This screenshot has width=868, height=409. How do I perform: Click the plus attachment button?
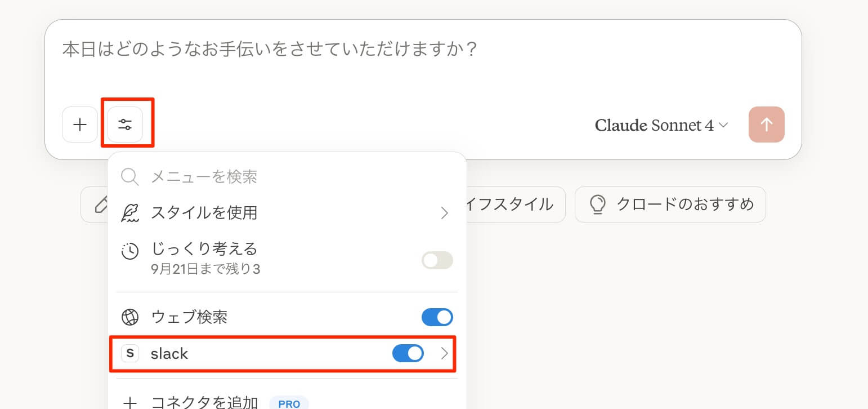80,125
